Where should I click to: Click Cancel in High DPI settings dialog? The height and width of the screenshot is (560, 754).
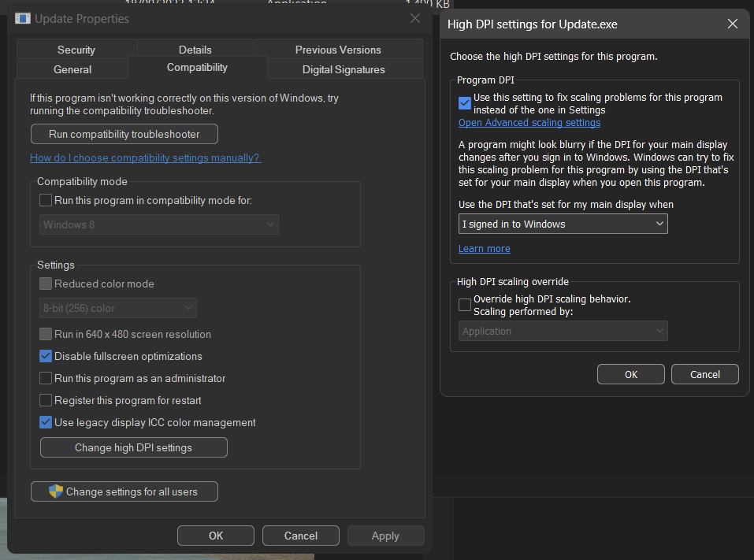pos(705,374)
